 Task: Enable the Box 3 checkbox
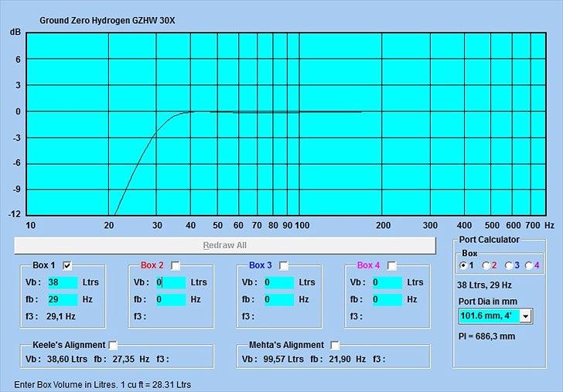(284, 265)
